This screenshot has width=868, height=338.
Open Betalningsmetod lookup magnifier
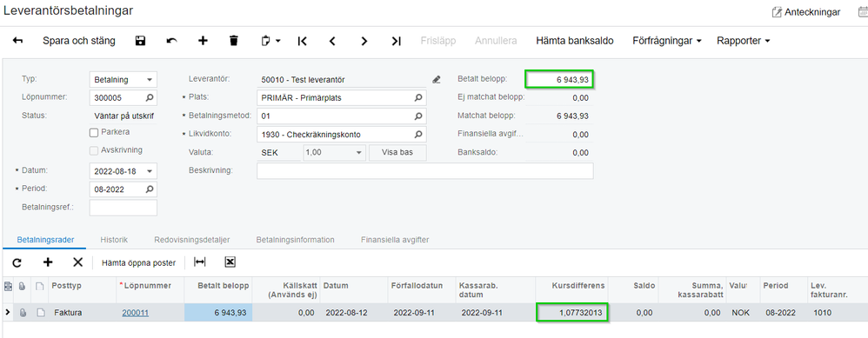click(x=418, y=116)
